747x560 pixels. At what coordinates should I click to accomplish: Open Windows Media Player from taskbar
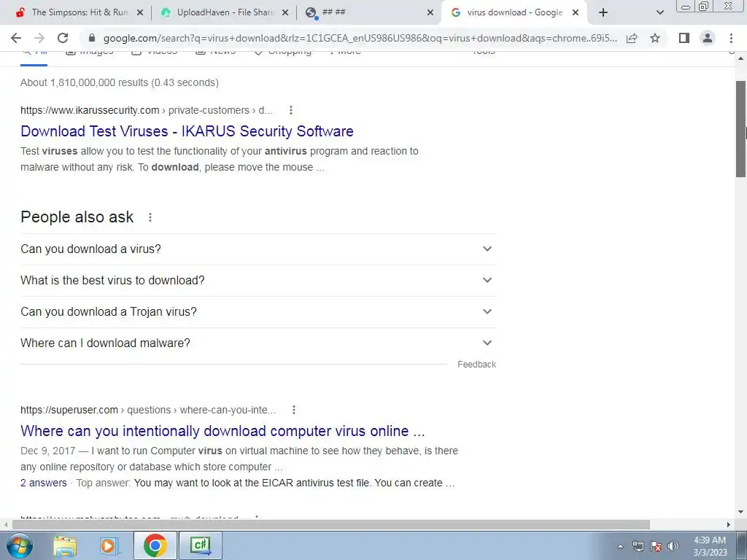click(x=109, y=545)
